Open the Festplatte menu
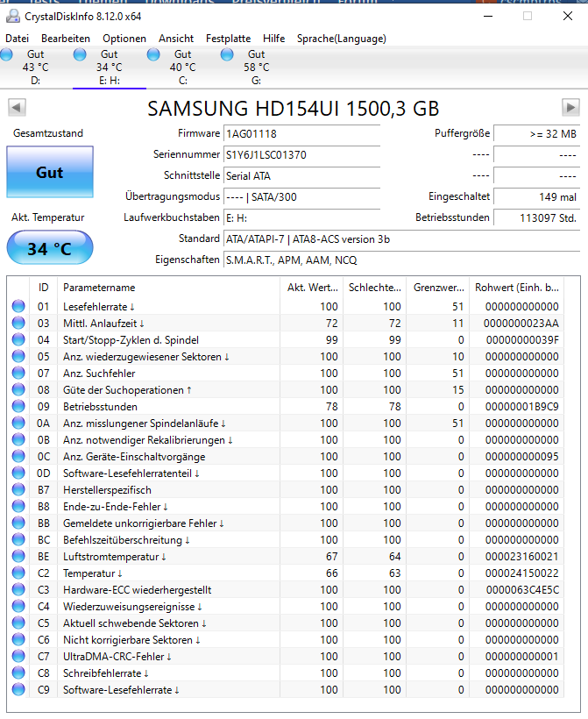 228,39
